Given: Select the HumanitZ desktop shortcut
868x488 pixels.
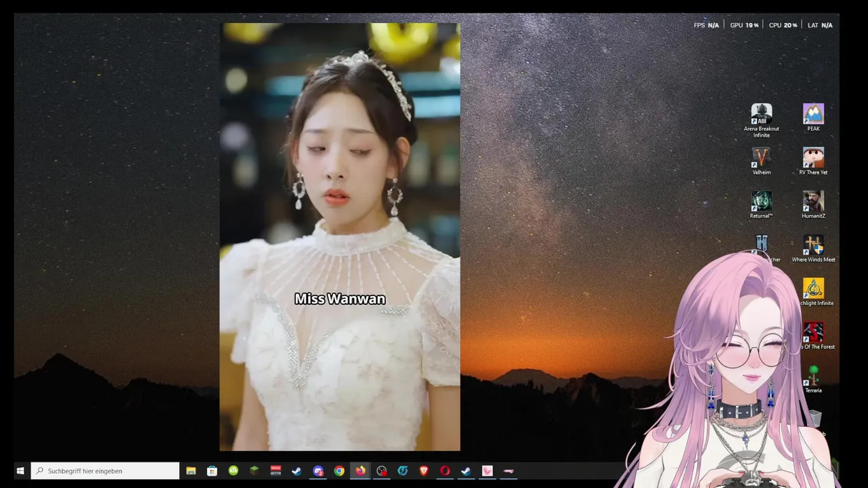Looking at the screenshot, I should [x=813, y=205].
